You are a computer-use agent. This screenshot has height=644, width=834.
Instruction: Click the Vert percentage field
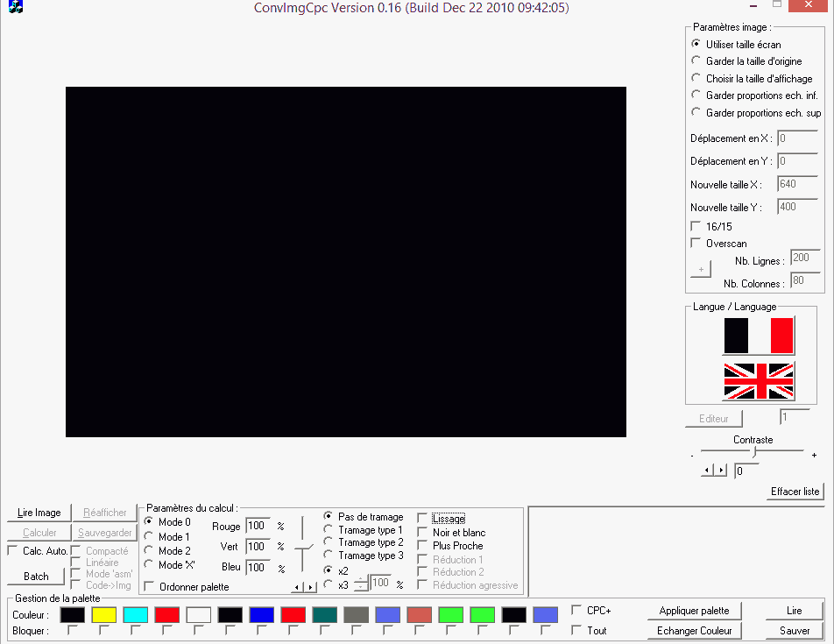tap(258, 546)
